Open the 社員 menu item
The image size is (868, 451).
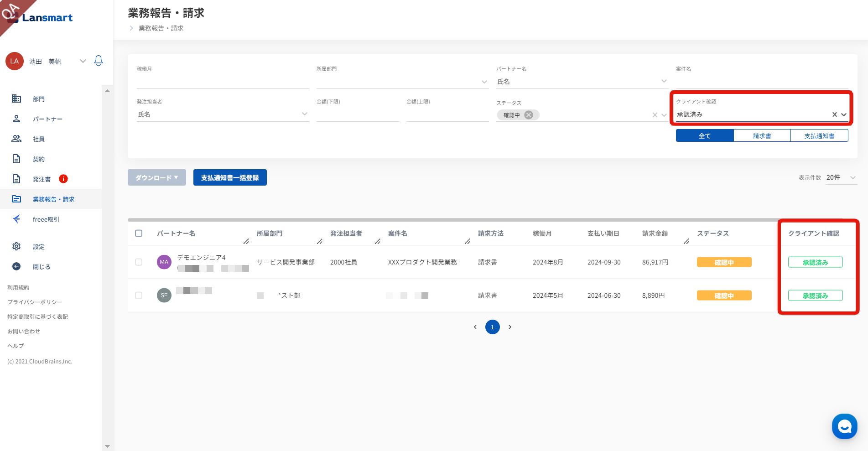tap(39, 139)
